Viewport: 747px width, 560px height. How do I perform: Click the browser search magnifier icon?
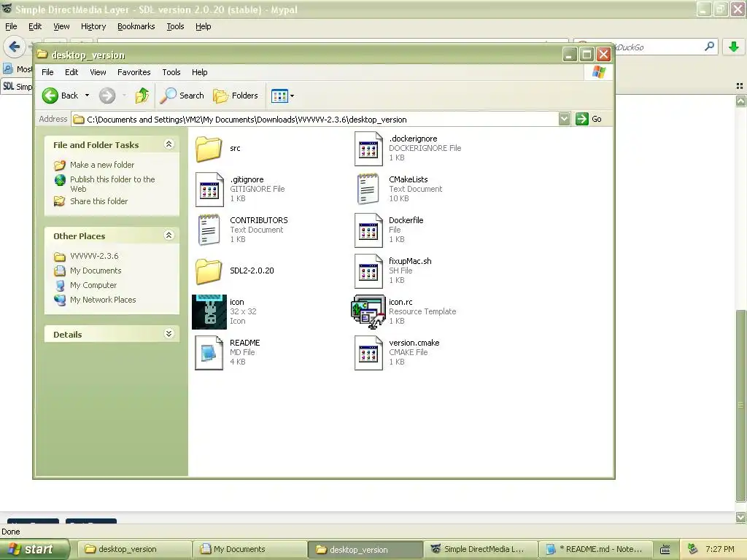click(709, 47)
